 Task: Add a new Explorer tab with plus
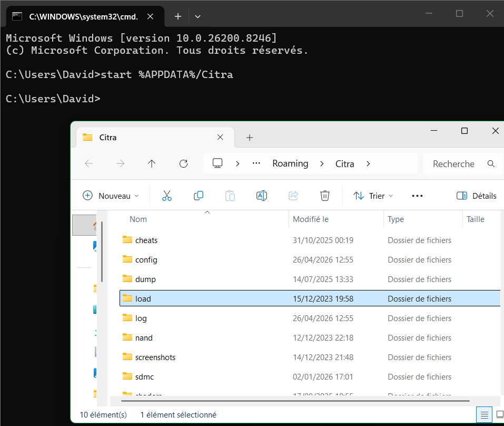pos(250,138)
